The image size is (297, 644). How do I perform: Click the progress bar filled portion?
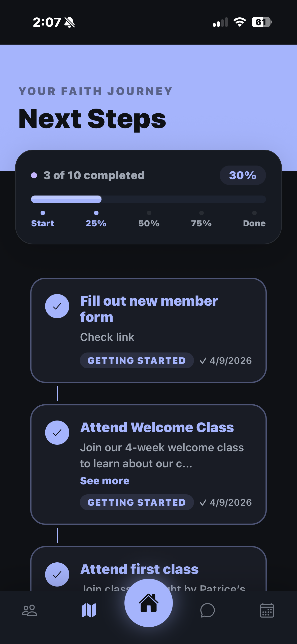point(66,199)
